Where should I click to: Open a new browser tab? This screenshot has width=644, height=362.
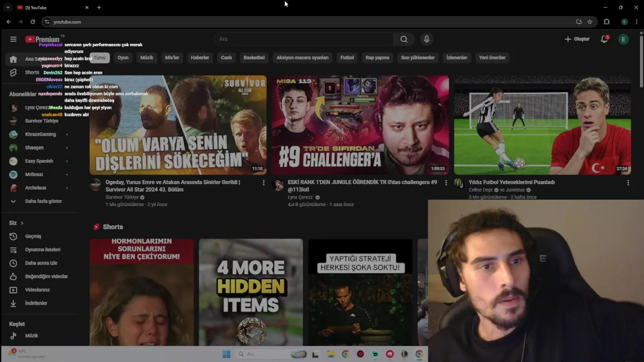pyautogui.click(x=99, y=8)
